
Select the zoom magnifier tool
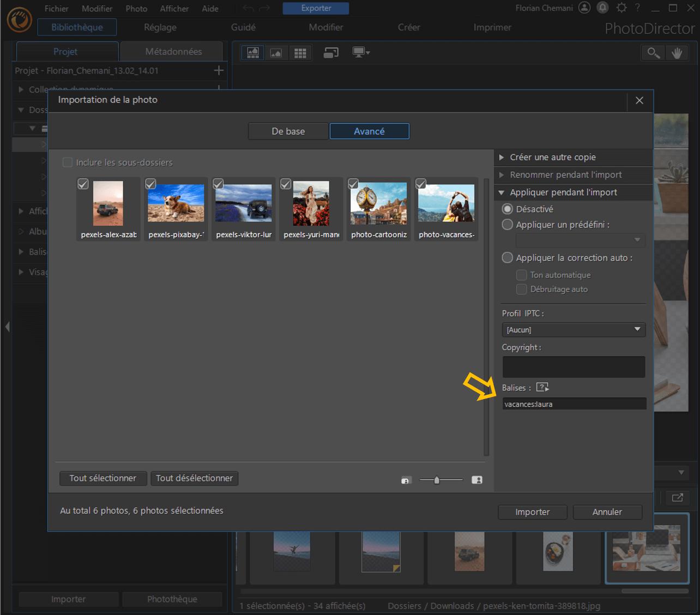point(653,53)
